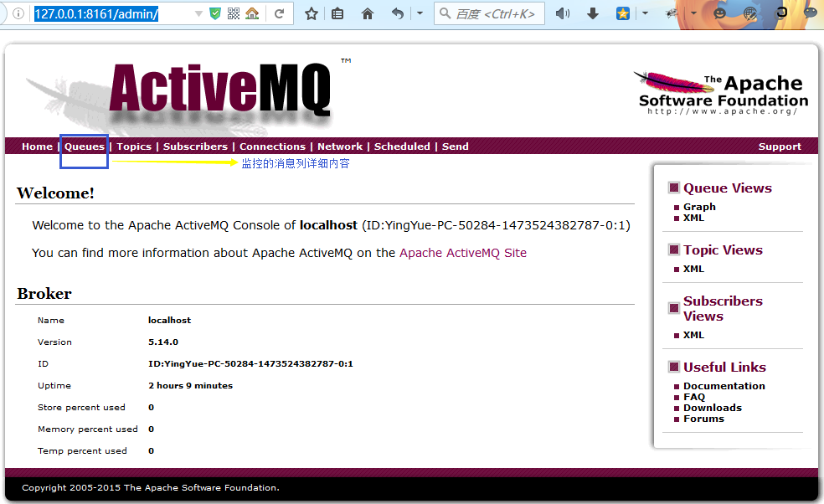
Task: Click the smiley chat bubble icon
Action: coord(720,13)
